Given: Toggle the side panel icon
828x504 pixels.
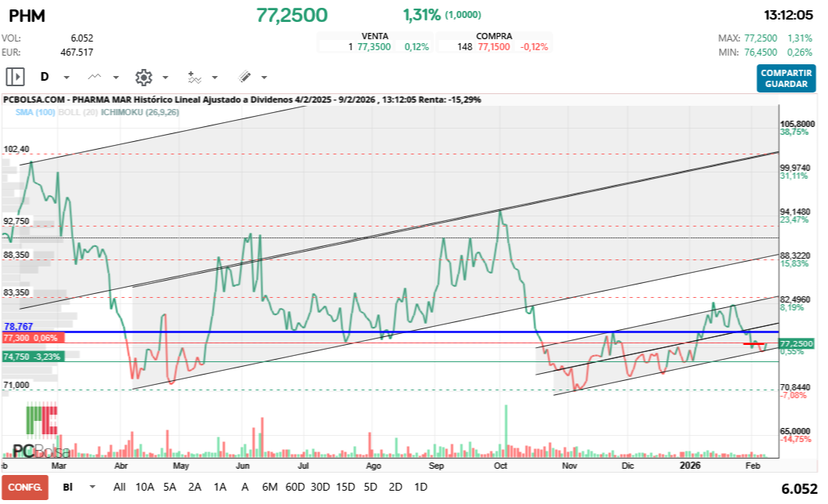Looking at the screenshot, I should coord(15,77).
